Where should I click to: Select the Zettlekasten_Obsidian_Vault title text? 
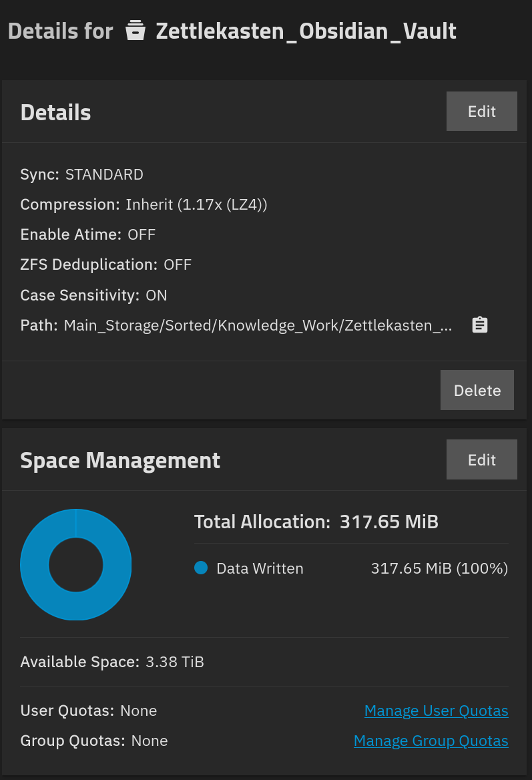[306, 31]
